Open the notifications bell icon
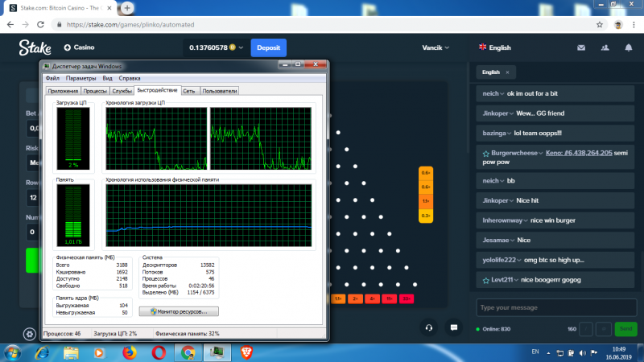 pyautogui.click(x=629, y=47)
